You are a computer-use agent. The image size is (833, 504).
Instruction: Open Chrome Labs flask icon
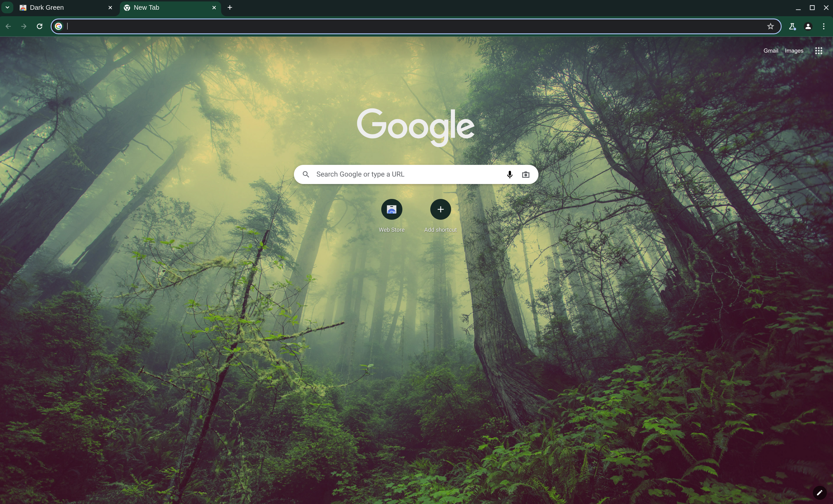point(792,26)
